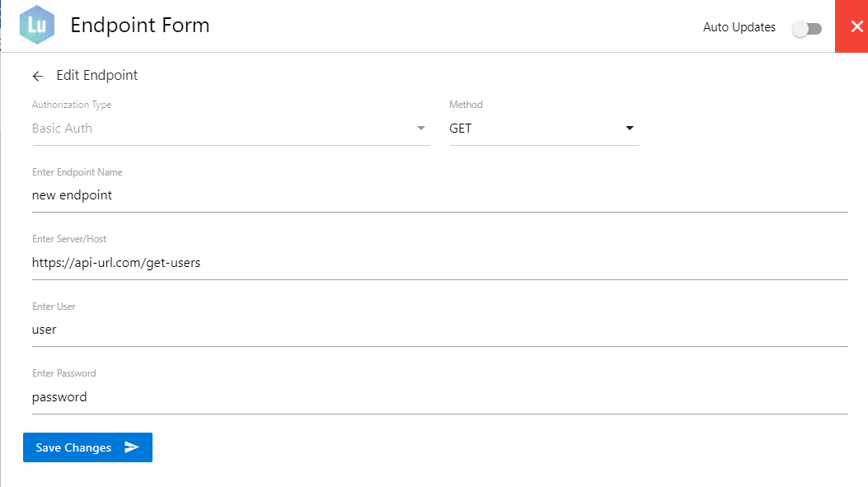
Task: Click the Auto Updates label text
Action: coord(739,27)
